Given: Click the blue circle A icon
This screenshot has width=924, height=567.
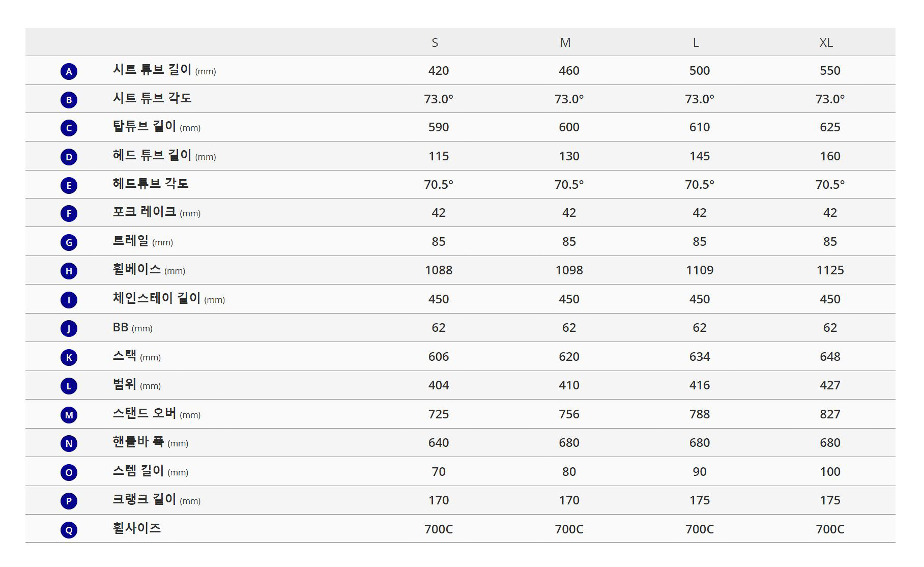Looking at the screenshot, I should (x=69, y=71).
